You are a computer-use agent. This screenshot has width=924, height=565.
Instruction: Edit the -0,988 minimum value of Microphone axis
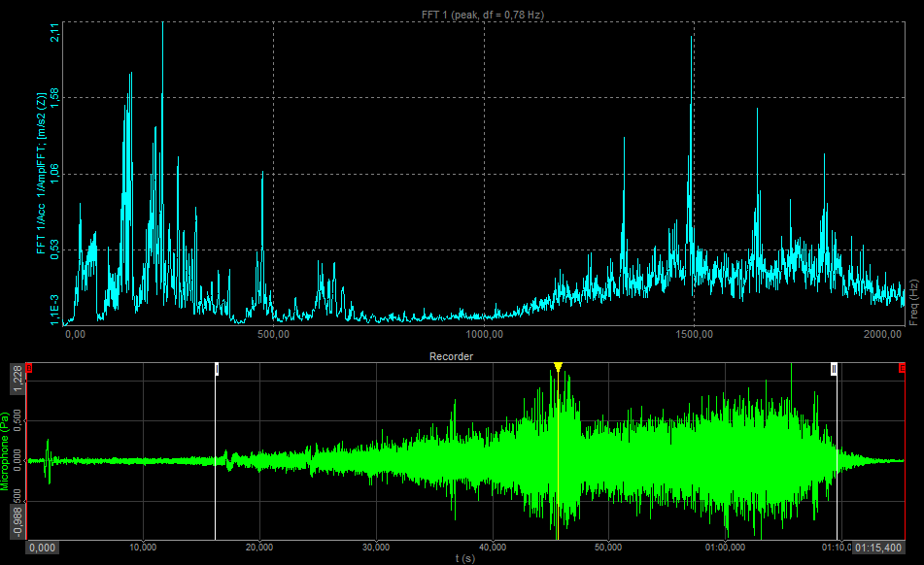pos(17,522)
